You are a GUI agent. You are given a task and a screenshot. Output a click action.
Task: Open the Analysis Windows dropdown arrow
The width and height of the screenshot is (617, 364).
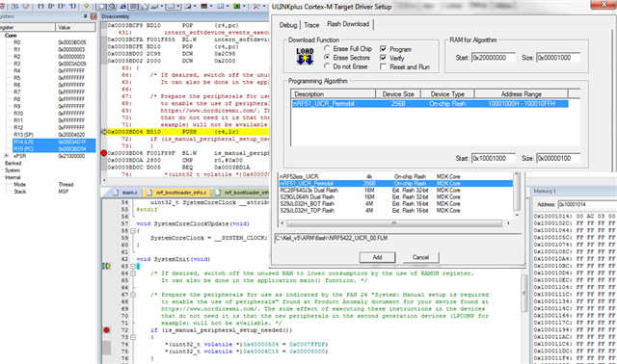pyautogui.click(x=211, y=7)
